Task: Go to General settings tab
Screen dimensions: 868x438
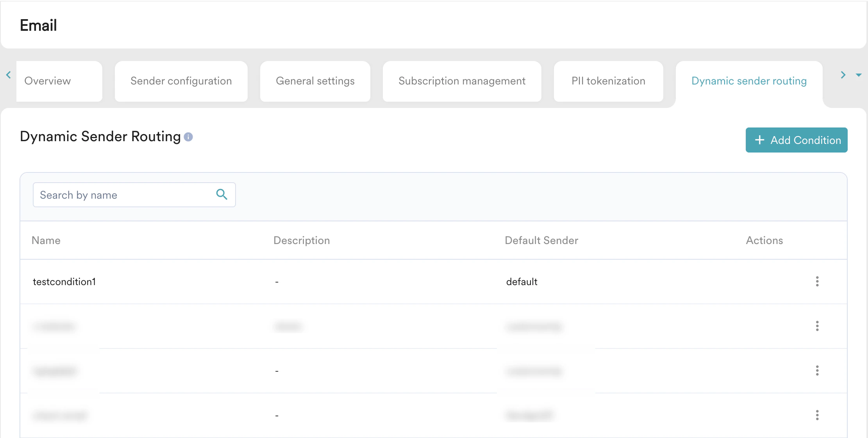Action: tap(315, 81)
